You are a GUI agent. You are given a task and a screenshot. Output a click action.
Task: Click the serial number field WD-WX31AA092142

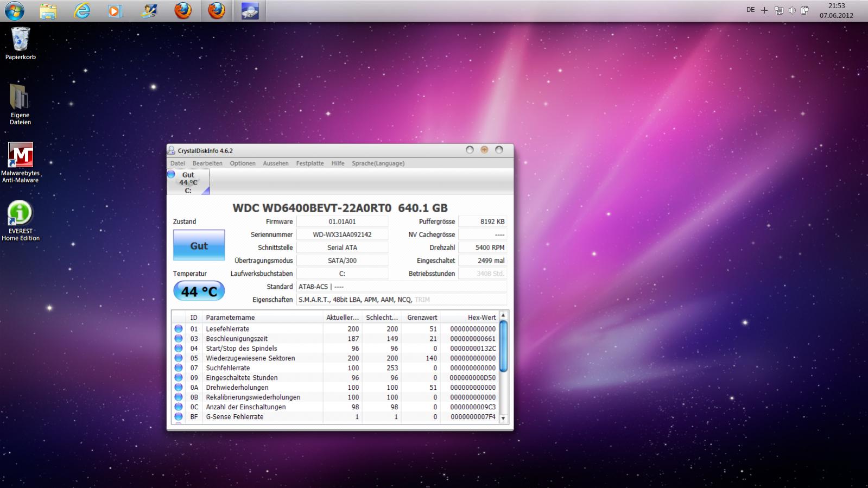click(x=342, y=235)
